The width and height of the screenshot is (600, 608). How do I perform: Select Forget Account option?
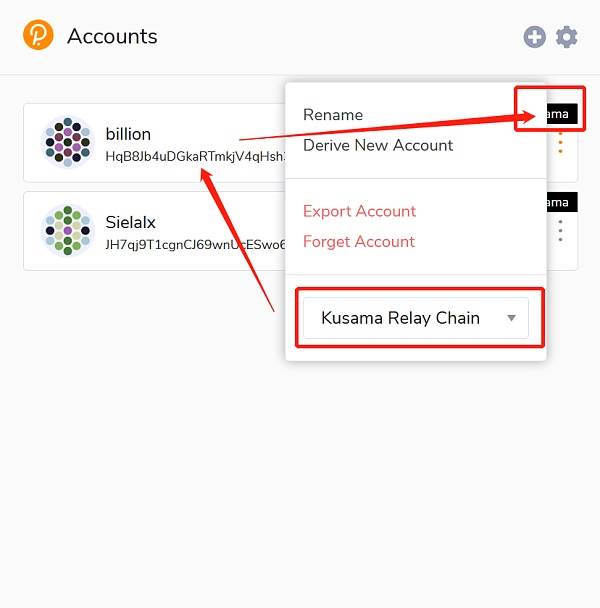[359, 242]
